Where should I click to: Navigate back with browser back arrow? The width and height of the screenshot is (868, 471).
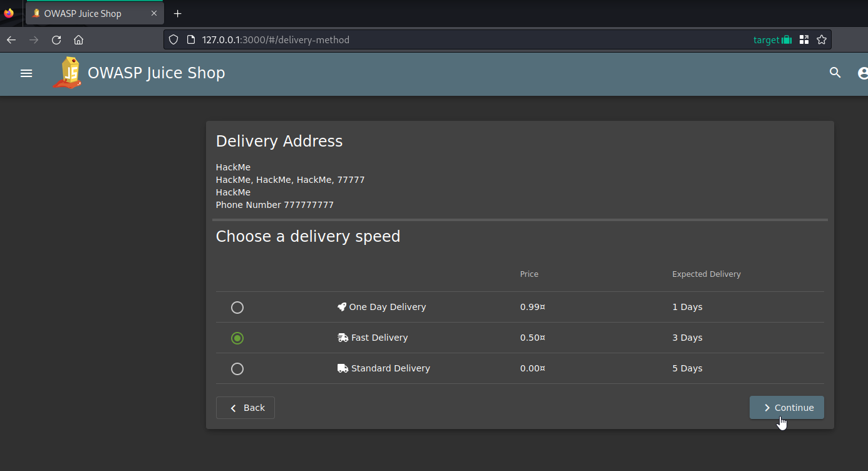tap(11, 40)
